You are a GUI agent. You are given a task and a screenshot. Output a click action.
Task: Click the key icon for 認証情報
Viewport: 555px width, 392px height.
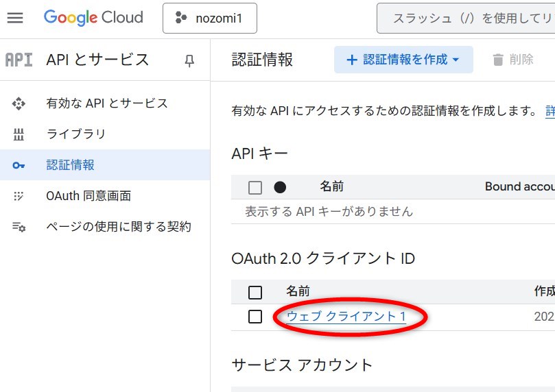click(19, 165)
